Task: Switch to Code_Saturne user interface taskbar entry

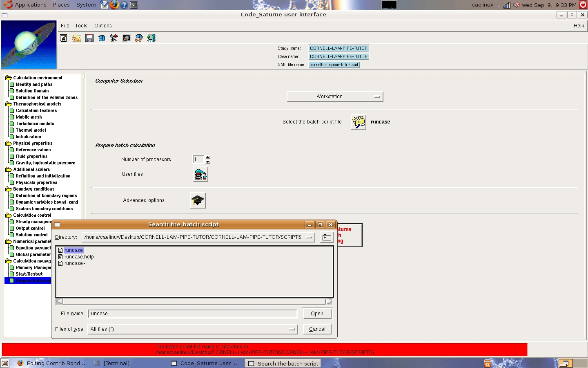Action: click(205, 363)
